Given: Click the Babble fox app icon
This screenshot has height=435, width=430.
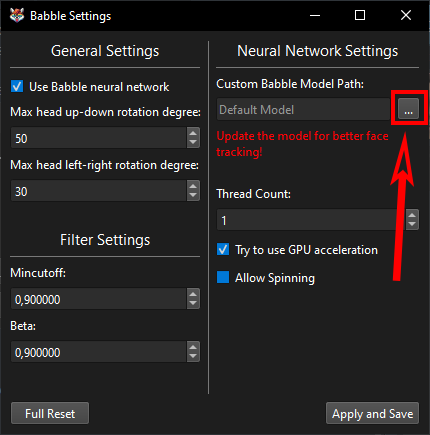Looking at the screenshot, I should [17, 15].
